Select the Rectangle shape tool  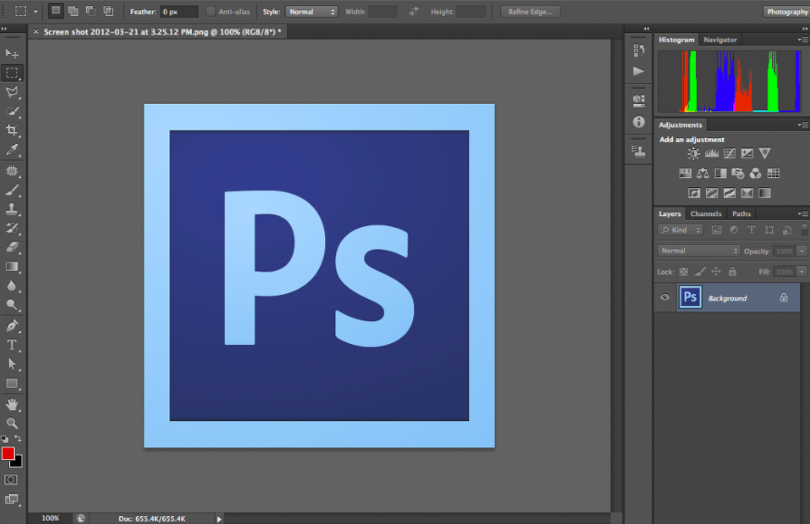[x=11, y=383]
